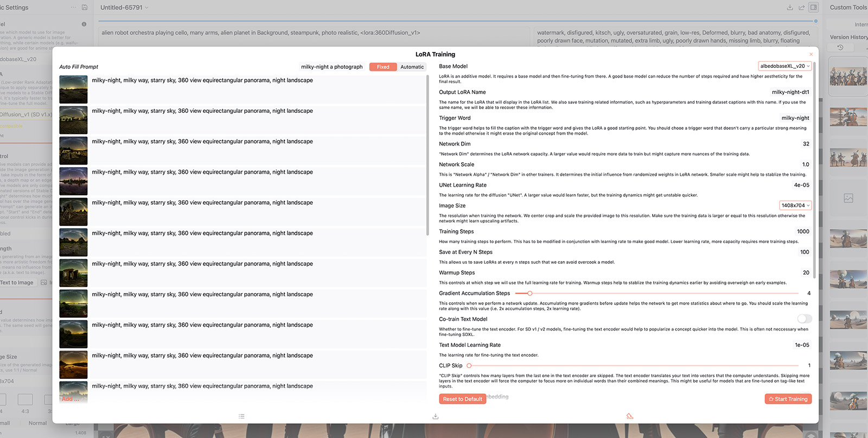
Task: Click the Reset to Default button
Action: click(462, 399)
